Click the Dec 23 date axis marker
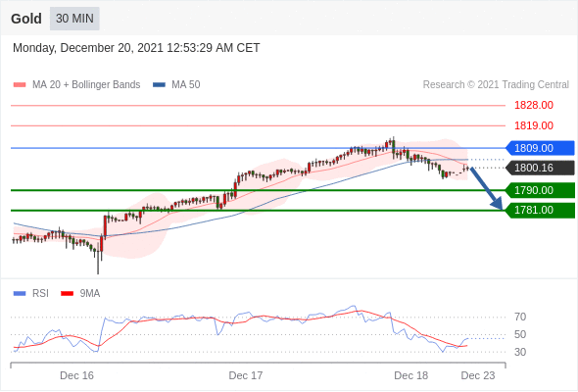Viewport: 578px width, 392px height. point(478,375)
